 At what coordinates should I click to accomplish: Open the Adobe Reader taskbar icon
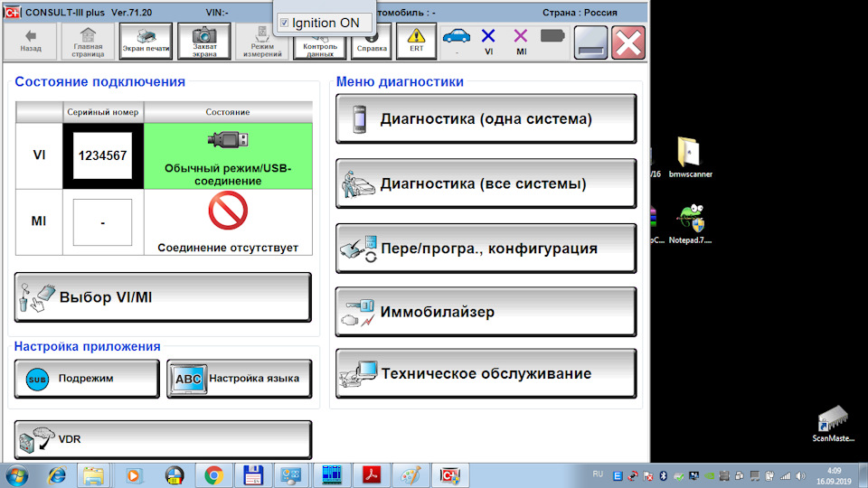tap(371, 476)
